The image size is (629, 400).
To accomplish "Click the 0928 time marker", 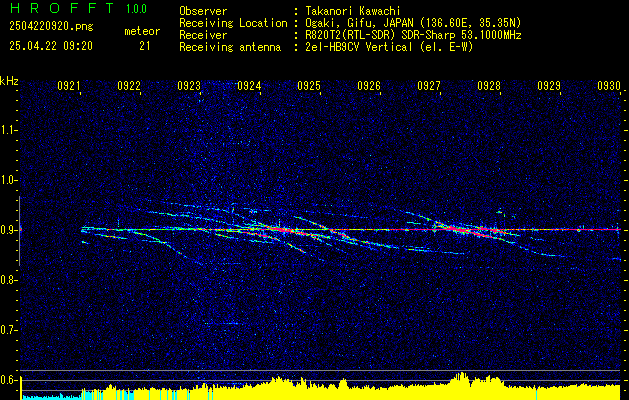I will (x=489, y=85).
